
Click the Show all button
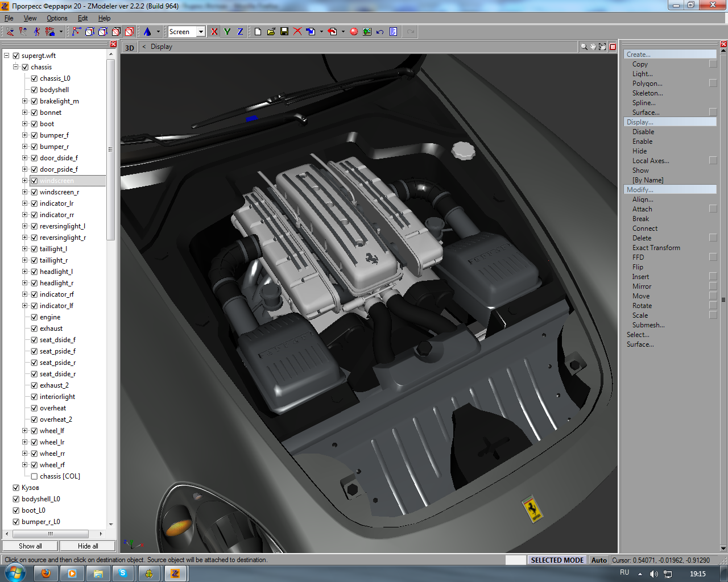click(x=30, y=546)
